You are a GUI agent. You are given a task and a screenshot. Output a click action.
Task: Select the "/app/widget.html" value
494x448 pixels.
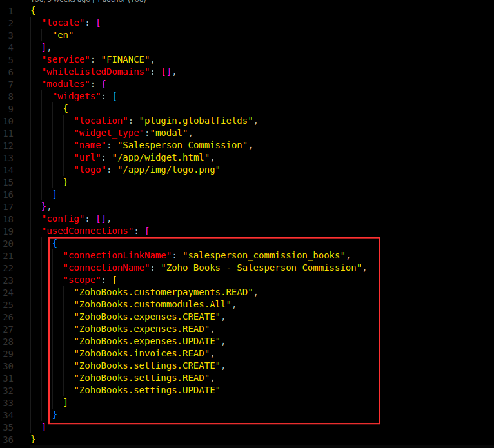click(161, 157)
